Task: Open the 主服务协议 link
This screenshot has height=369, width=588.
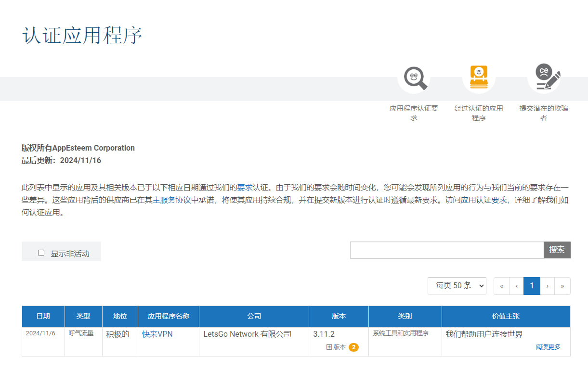Action: pos(172,200)
